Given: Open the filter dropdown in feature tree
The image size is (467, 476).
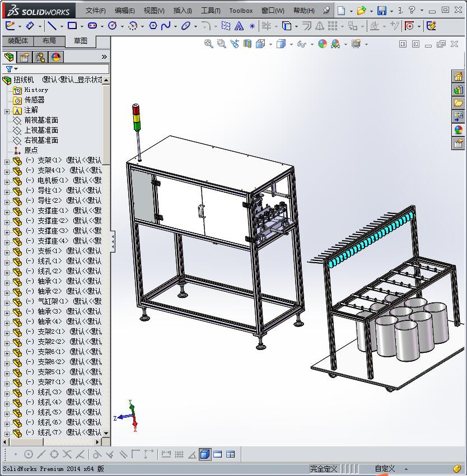Looking at the screenshot, I should [x=16, y=69].
